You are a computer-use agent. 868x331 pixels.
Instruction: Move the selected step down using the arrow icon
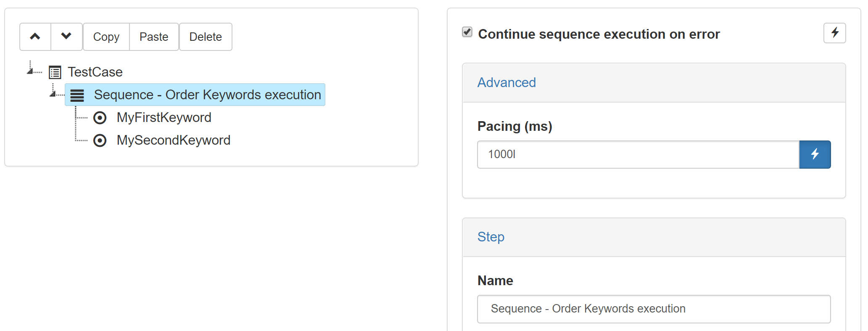pos(66,37)
